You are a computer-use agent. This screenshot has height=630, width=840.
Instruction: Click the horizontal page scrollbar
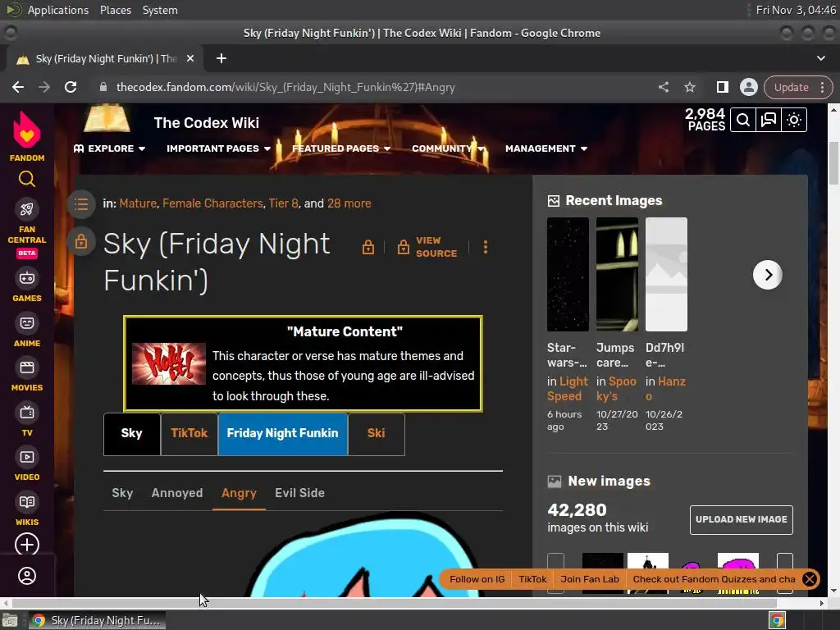pyautogui.click(x=394, y=603)
